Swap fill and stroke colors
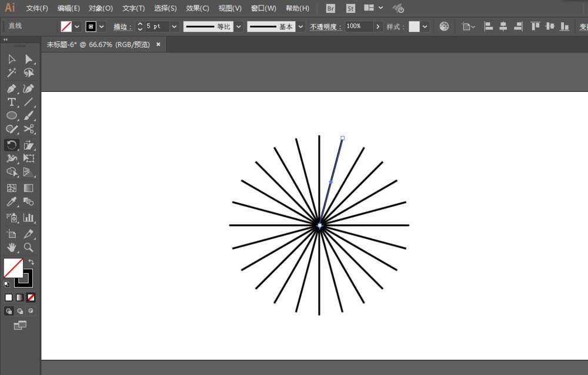This screenshot has width=588, height=375. [x=31, y=262]
